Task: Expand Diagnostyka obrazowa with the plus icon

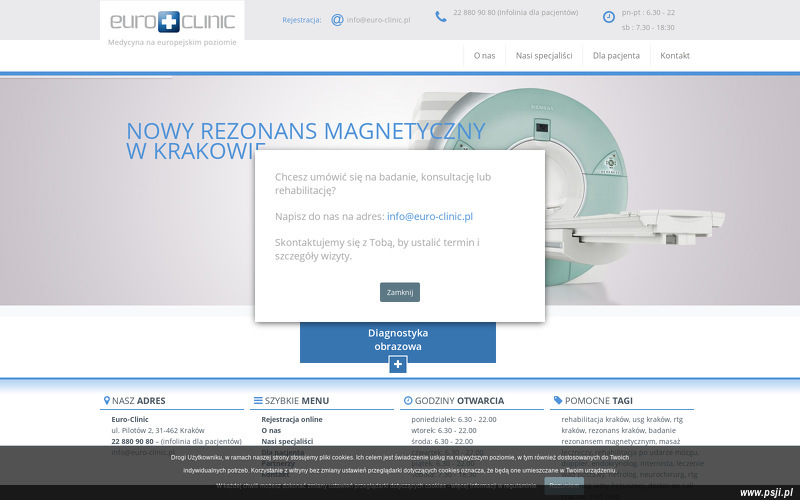Action: pyautogui.click(x=398, y=364)
